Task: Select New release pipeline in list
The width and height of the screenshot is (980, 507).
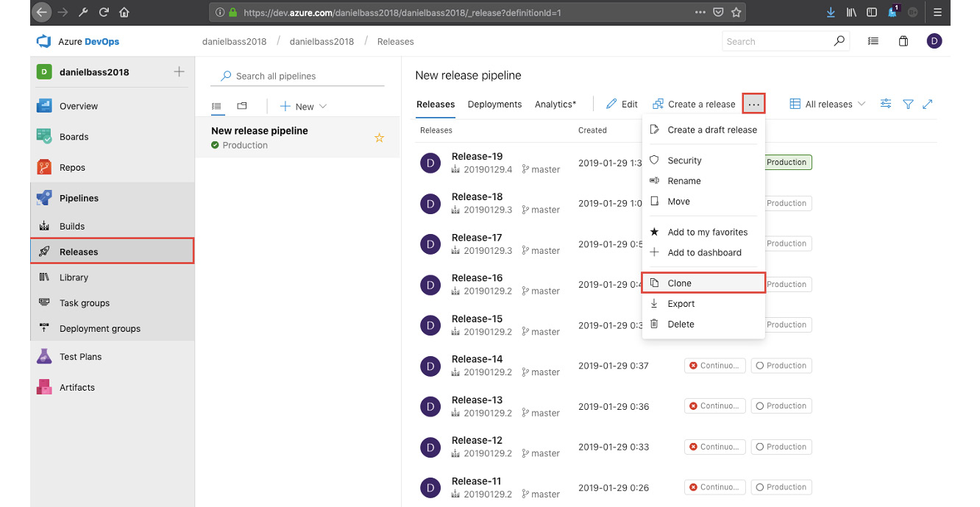Action: [297, 138]
